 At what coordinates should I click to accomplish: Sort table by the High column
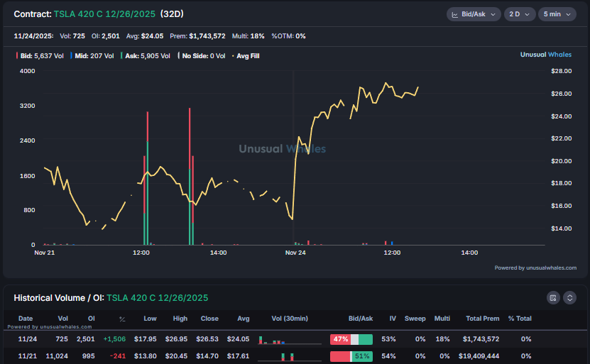pos(180,319)
